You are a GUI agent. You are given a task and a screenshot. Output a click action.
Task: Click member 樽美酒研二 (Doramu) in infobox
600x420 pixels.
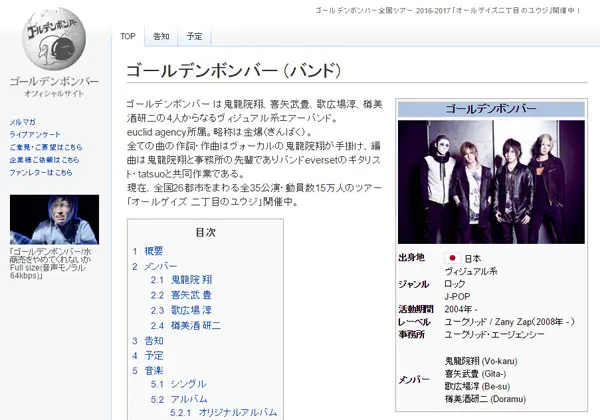point(485,399)
